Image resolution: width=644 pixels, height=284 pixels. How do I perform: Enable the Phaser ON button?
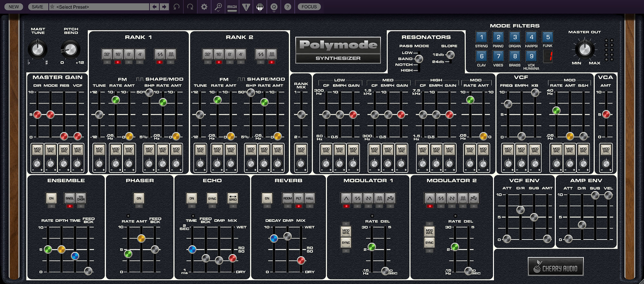tap(139, 198)
